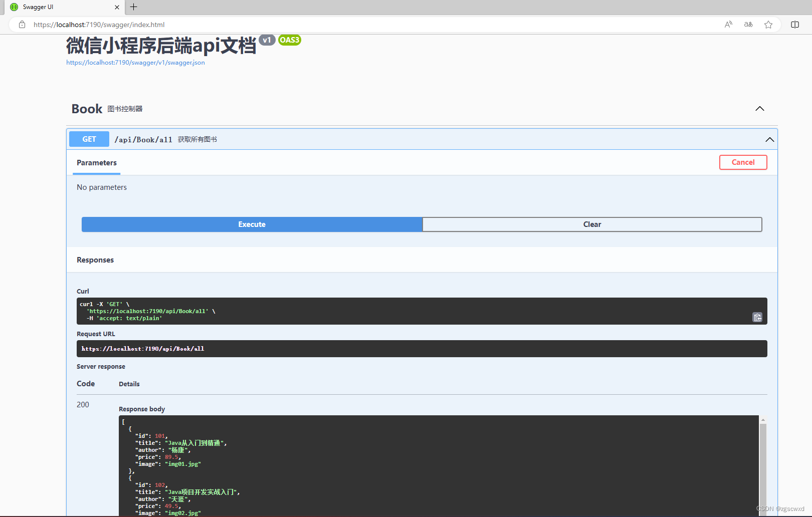Click the Execute button
Image resolution: width=812 pixels, height=517 pixels.
pos(252,224)
